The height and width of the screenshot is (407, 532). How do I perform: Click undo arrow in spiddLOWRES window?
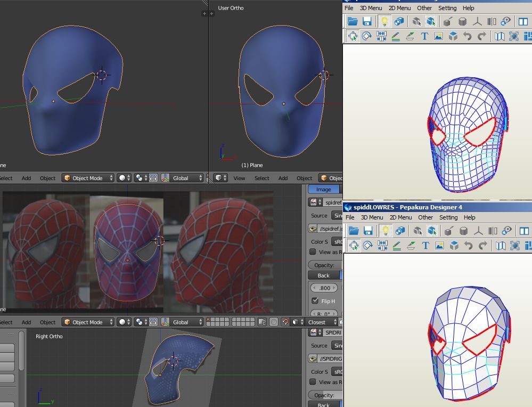(468, 245)
